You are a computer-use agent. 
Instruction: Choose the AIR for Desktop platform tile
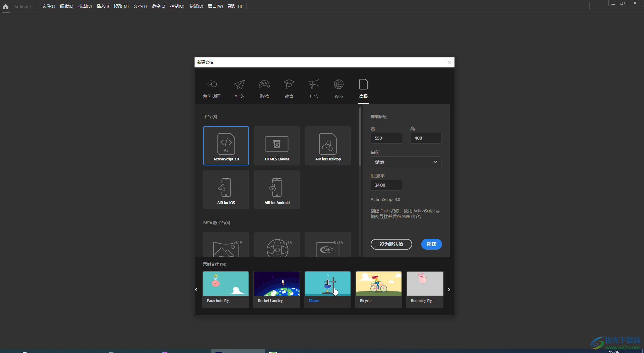[x=328, y=146]
